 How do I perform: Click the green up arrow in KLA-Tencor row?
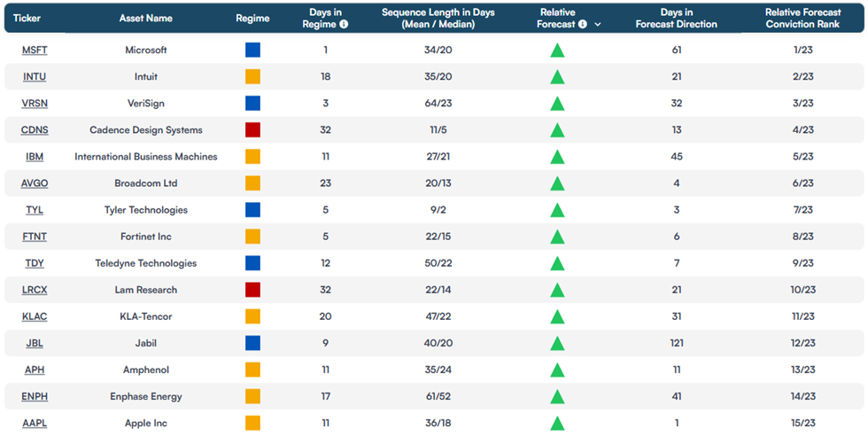point(557,317)
